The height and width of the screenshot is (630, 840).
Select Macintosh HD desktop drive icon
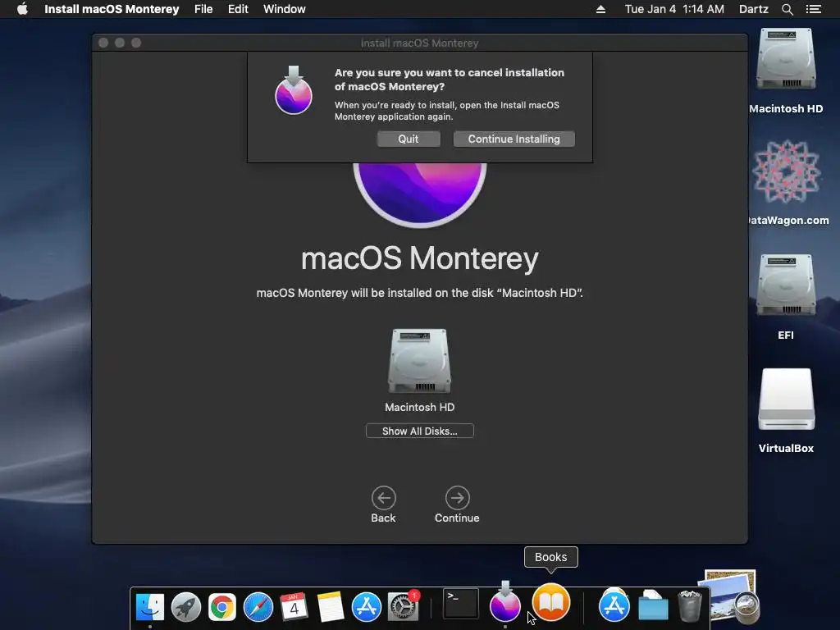pos(786,59)
